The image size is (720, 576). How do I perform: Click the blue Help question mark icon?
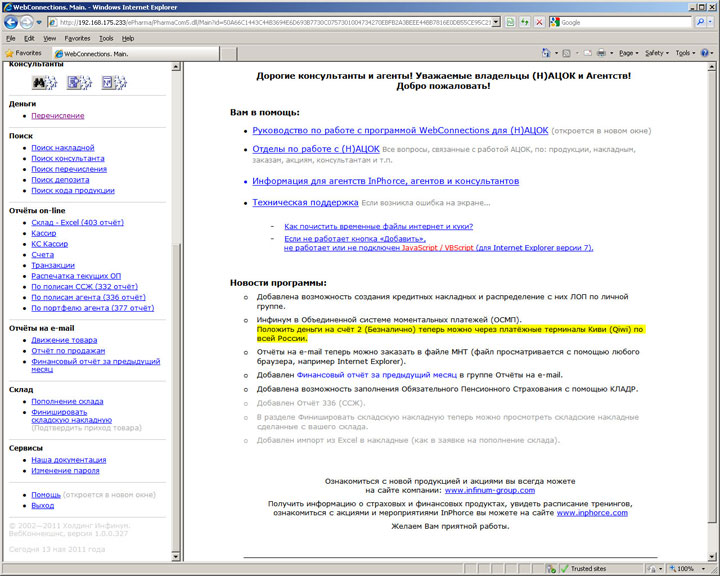pyautogui.click(x=704, y=53)
